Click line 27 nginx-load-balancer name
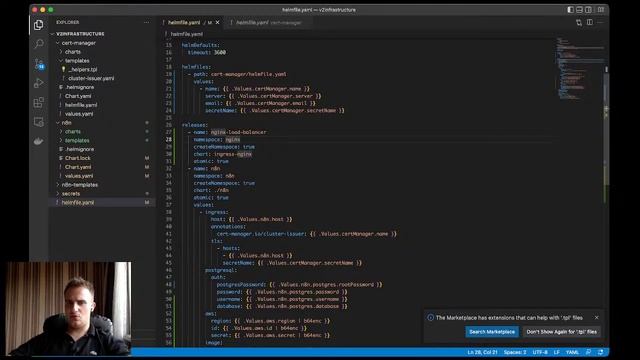The image size is (640, 360). click(x=238, y=132)
